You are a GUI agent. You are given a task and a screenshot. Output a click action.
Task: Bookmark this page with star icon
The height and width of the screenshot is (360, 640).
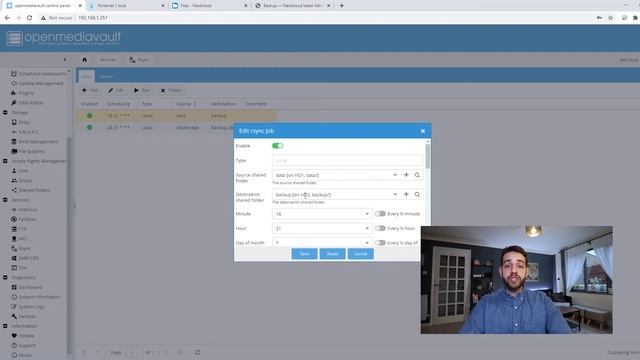(610, 18)
